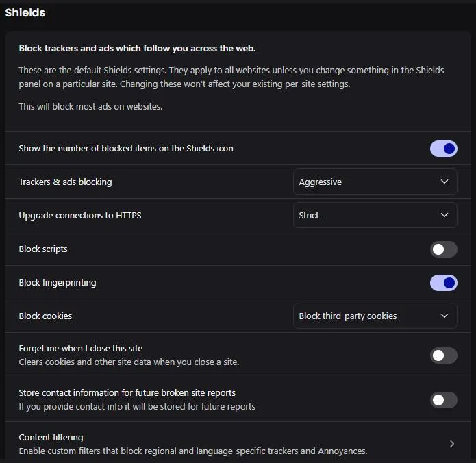The height and width of the screenshot is (463, 476).
Task: Enable Forget me when I close this site
Action: coord(444,355)
